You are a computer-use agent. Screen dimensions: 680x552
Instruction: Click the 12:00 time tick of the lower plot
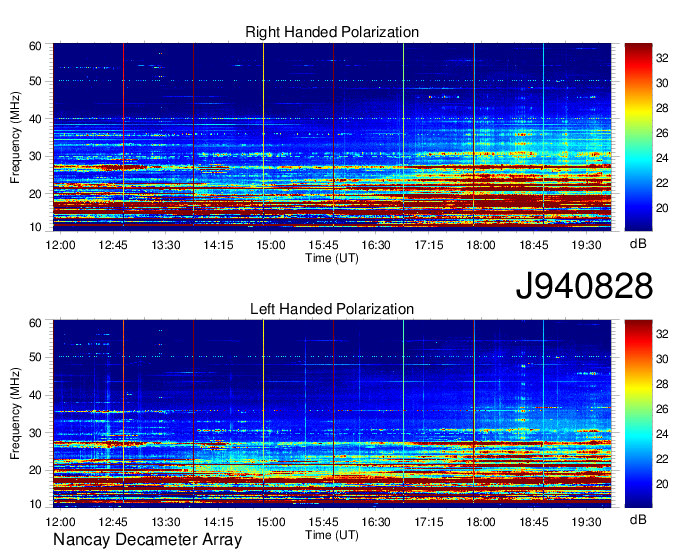[60, 522]
